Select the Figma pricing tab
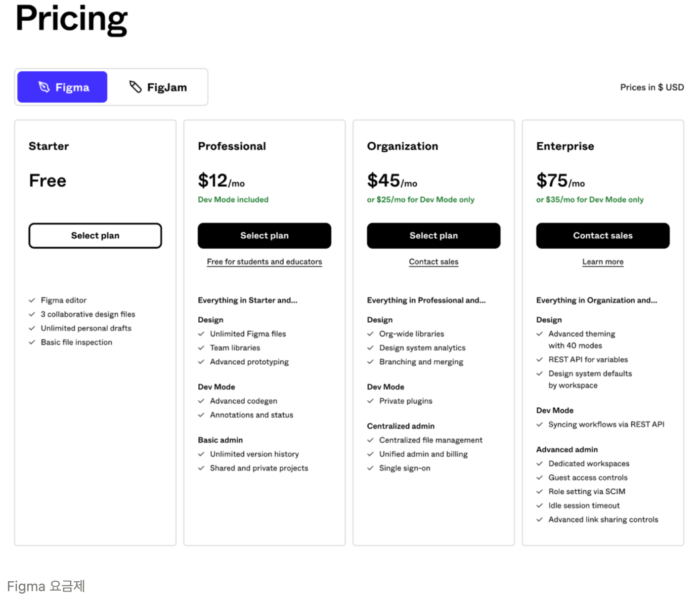 (x=62, y=87)
